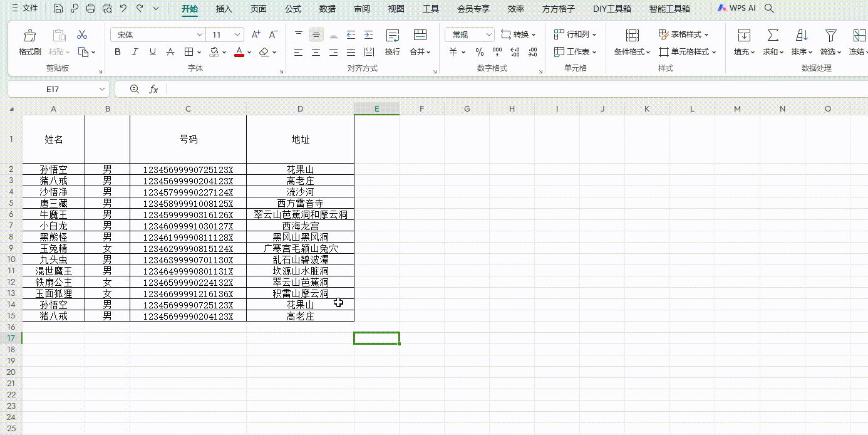
Task: Click the 转换 (Convert) button
Action: coord(519,34)
